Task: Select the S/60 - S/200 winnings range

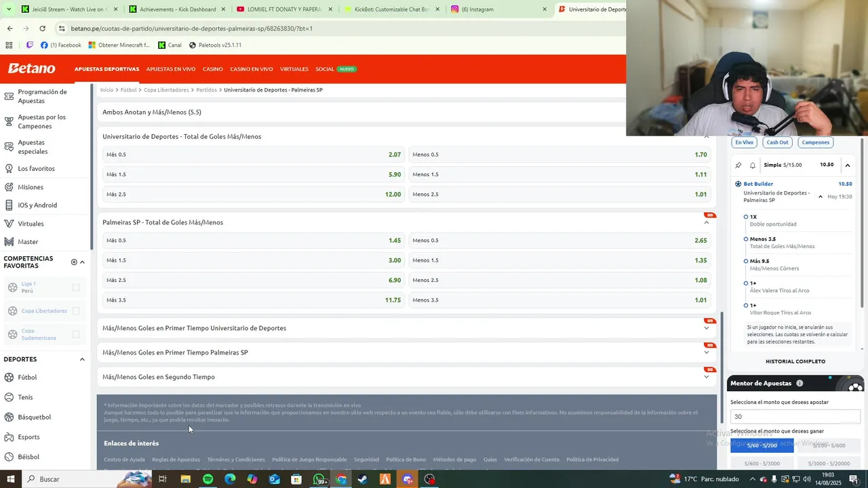Action: (x=762, y=445)
